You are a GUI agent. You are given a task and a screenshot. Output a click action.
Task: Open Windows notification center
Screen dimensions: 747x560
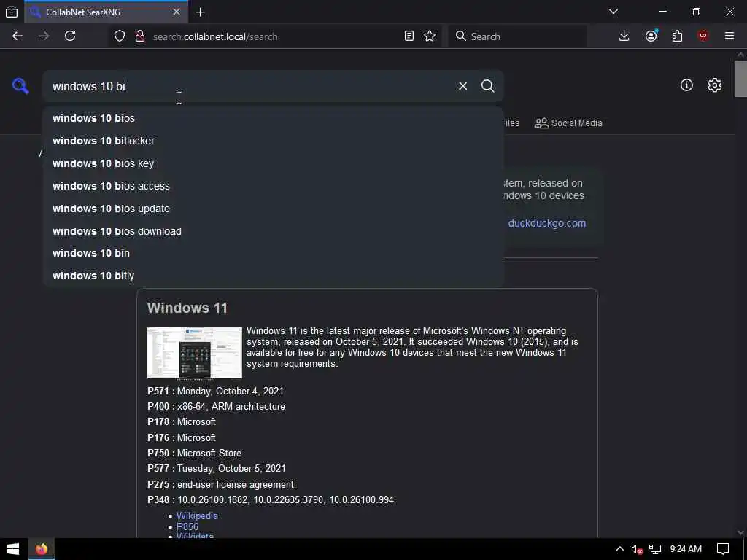(x=723, y=549)
